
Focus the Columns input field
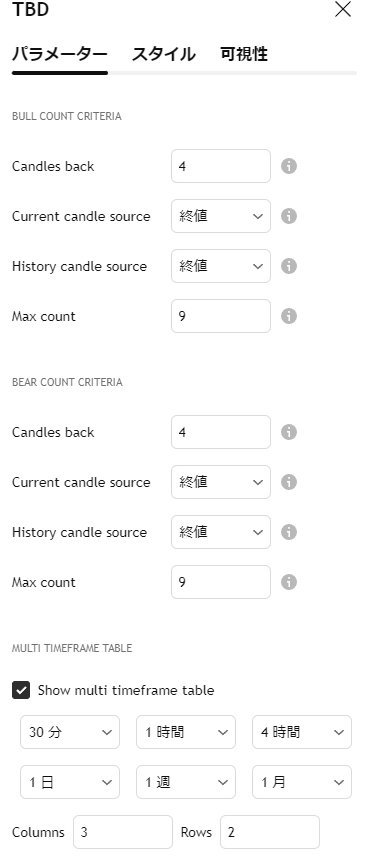[123, 832]
